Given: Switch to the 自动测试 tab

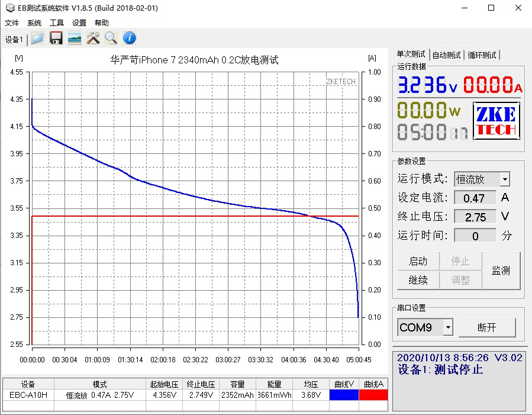Looking at the screenshot, I should pos(447,54).
